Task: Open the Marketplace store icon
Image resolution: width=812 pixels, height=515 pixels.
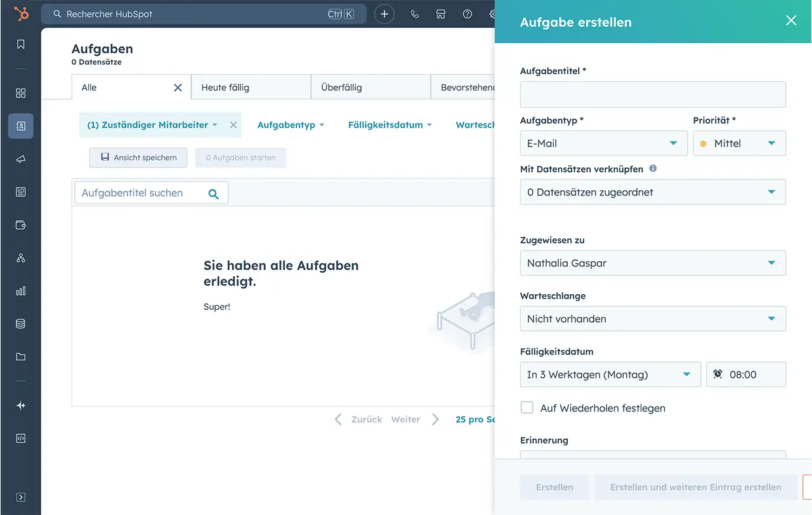Action: (441, 14)
